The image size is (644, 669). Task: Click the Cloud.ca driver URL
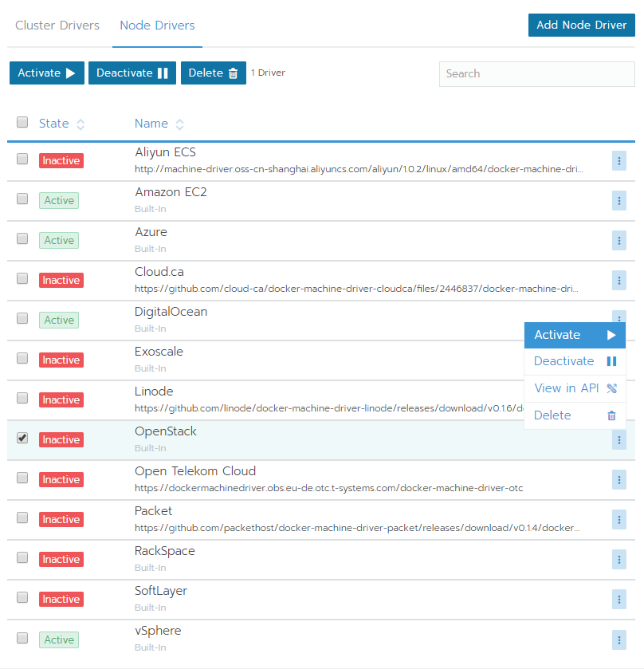click(356, 289)
